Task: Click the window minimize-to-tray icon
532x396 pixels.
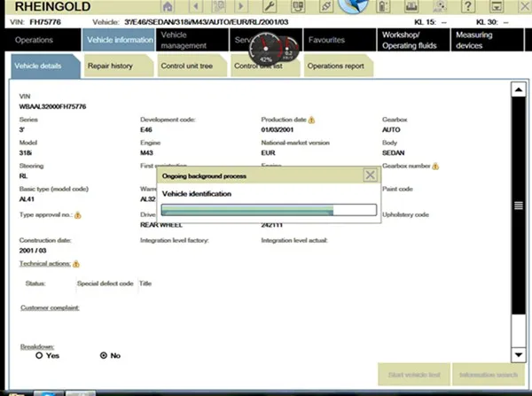Action: 496,6
